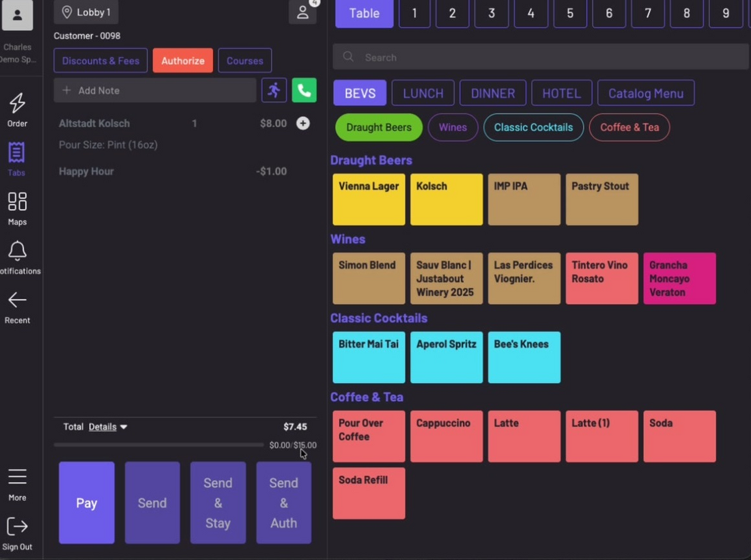This screenshot has height=560, width=751.
Task: Add the yellow Vienna Lager tile
Action: [369, 199]
